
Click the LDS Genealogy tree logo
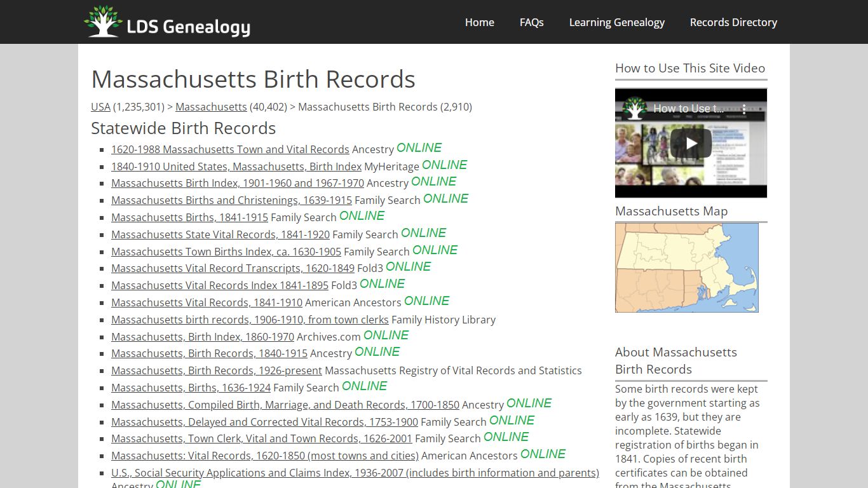tap(167, 22)
